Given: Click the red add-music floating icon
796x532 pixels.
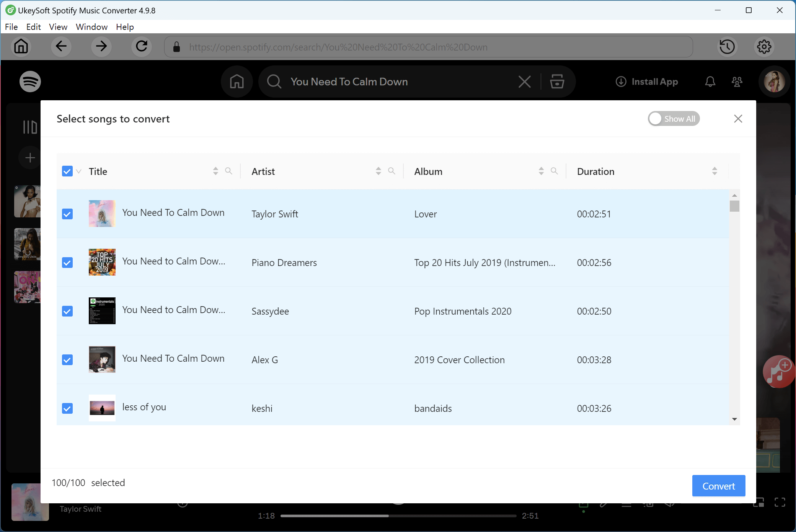Looking at the screenshot, I should pos(778,371).
